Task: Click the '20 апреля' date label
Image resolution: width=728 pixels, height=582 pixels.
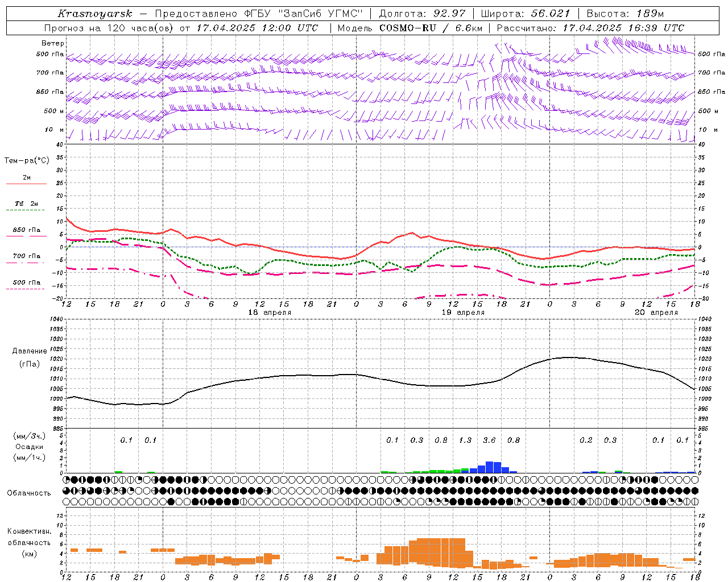Action: [656, 313]
